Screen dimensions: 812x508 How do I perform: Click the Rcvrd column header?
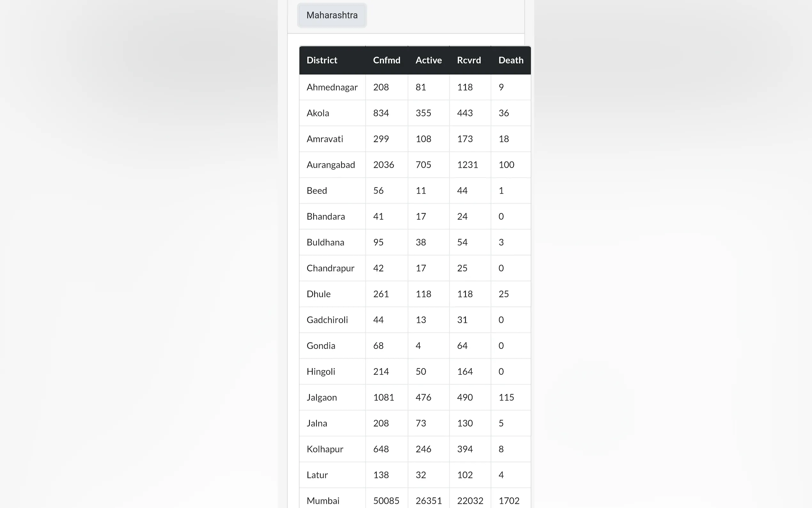(469, 60)
